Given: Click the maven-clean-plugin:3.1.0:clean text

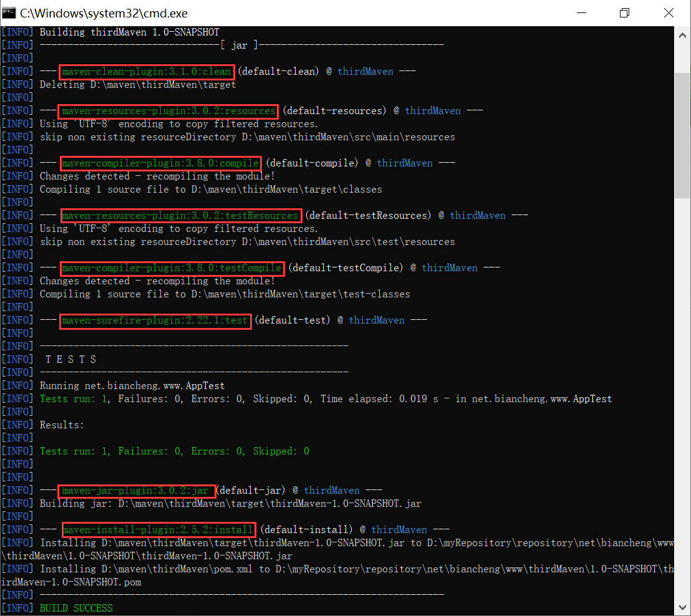Looking at the screenshot, I should click(147, 71).
